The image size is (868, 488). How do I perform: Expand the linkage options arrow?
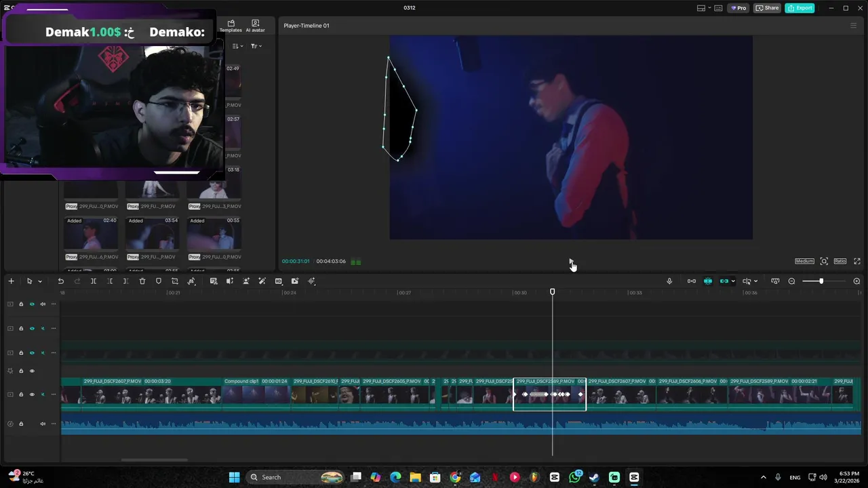[733, 281]
